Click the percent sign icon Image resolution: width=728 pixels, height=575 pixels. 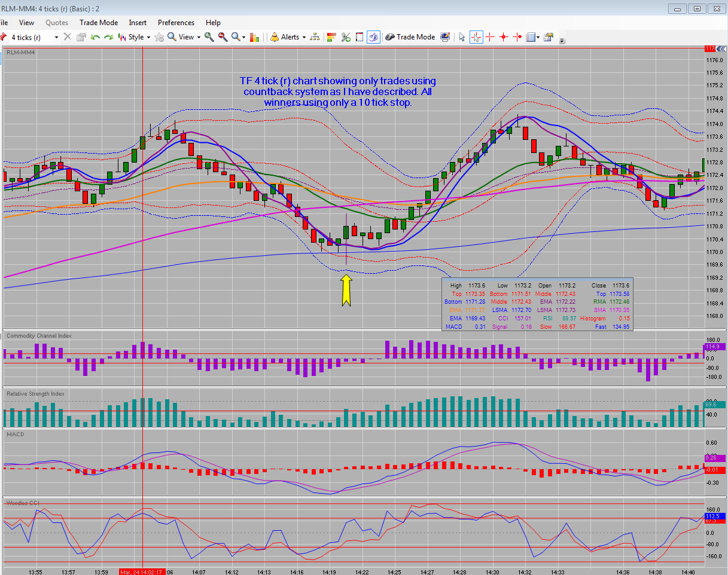346,37
